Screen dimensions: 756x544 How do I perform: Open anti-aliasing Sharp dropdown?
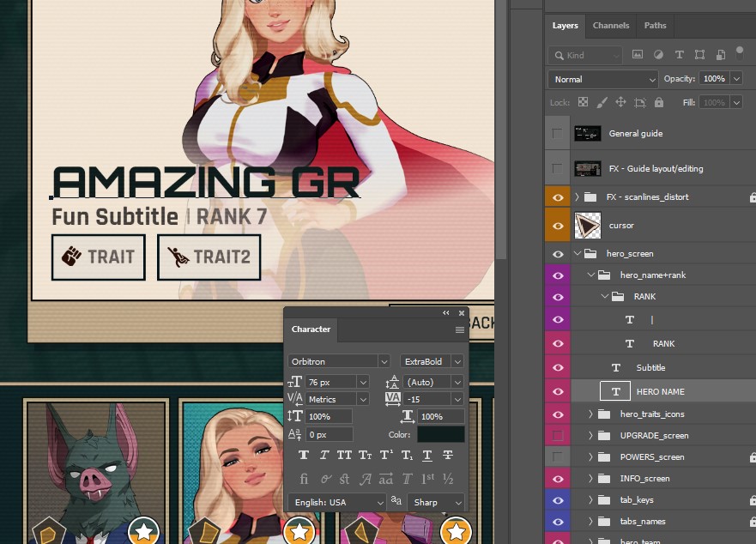436,502
